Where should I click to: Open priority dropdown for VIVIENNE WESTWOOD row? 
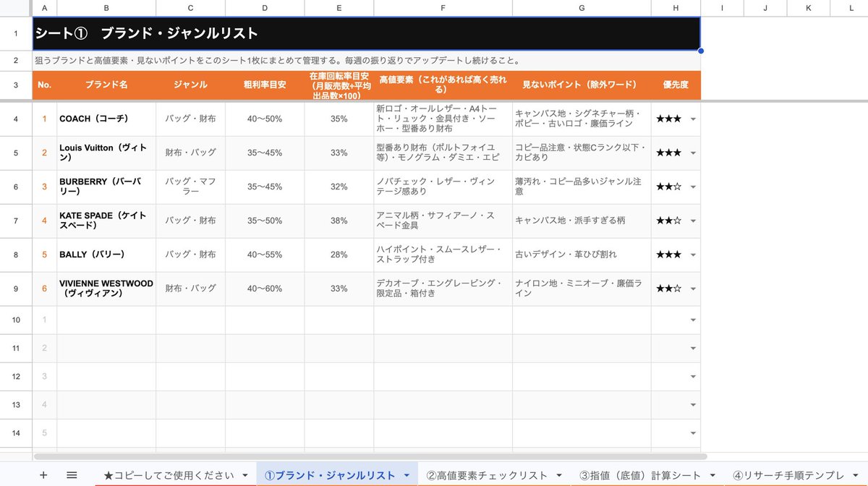click(x=693, y=289)
